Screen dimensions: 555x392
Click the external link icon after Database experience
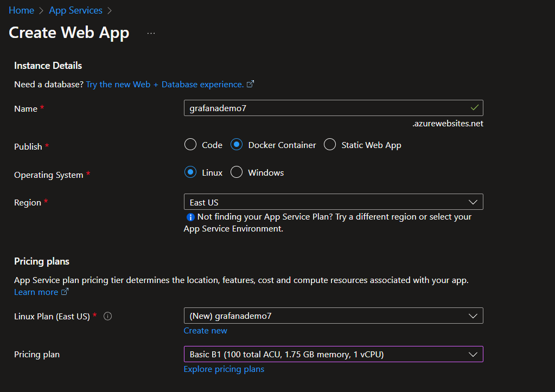point(250,84)
